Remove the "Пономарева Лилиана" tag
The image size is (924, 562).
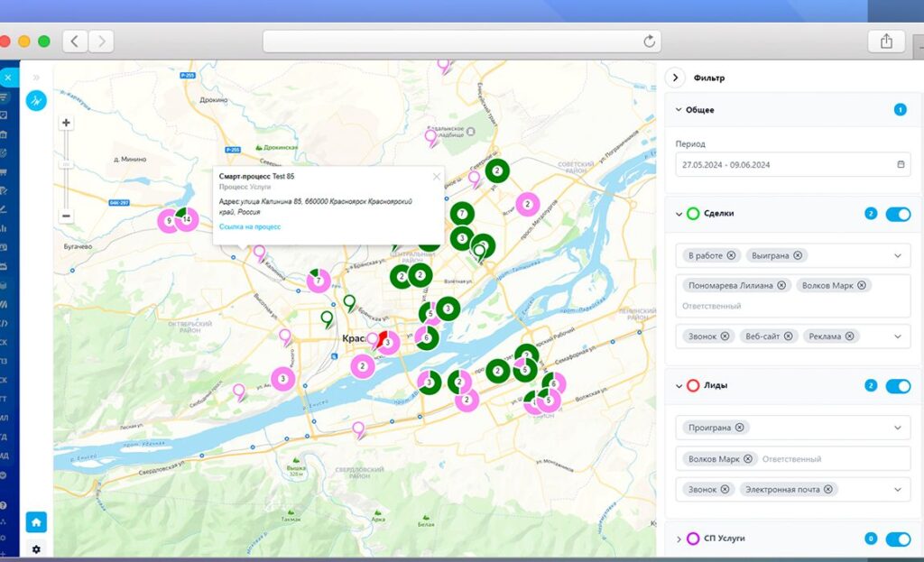coord(781,285)
